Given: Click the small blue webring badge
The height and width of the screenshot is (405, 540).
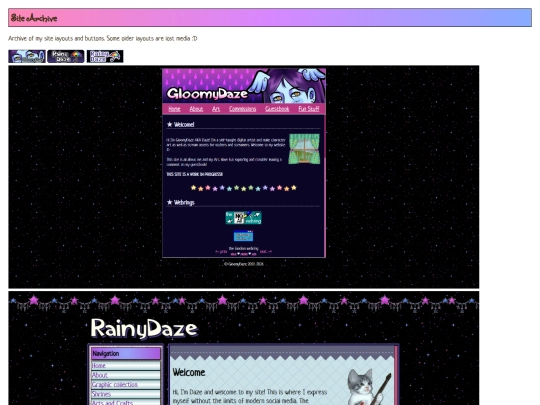Looking at the screenshot, I should (x=243, y=236).
